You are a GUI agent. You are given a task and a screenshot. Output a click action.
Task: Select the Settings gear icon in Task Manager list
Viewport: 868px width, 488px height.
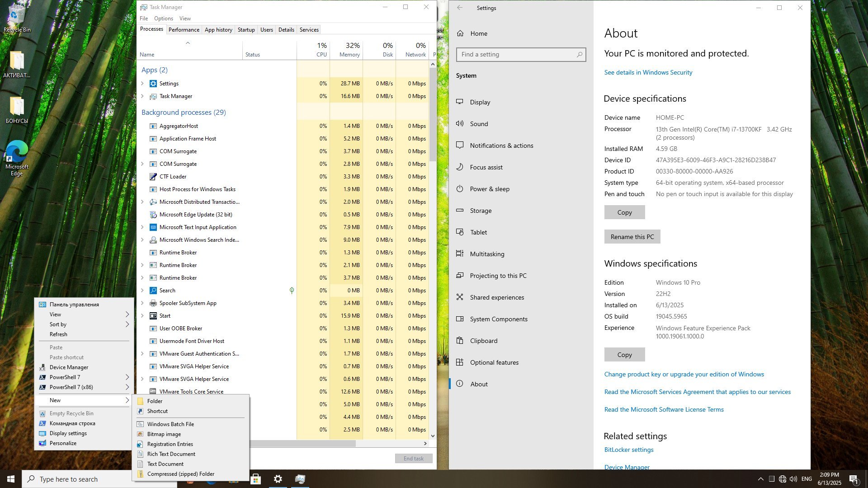(x=153, y=84)
